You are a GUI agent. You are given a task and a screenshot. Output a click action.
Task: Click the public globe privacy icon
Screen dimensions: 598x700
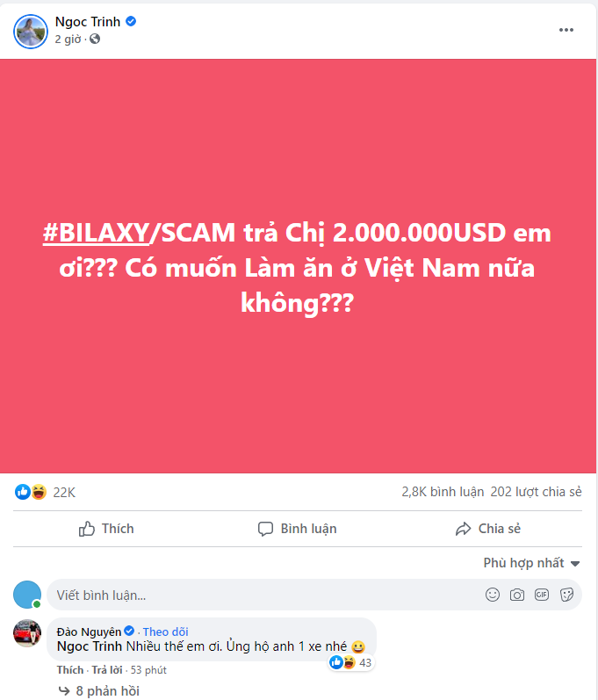pyautogui.click(x=95, y=40)
